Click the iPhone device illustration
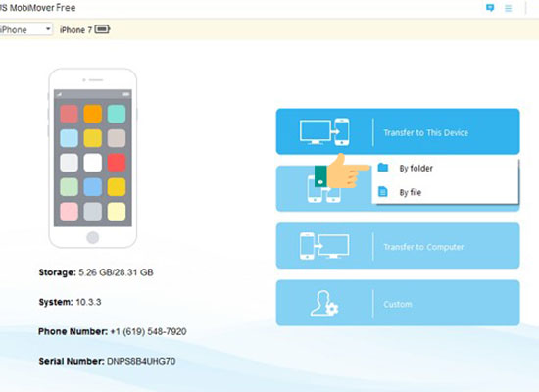This screenshot has height=392, width=539. [93, 158]
